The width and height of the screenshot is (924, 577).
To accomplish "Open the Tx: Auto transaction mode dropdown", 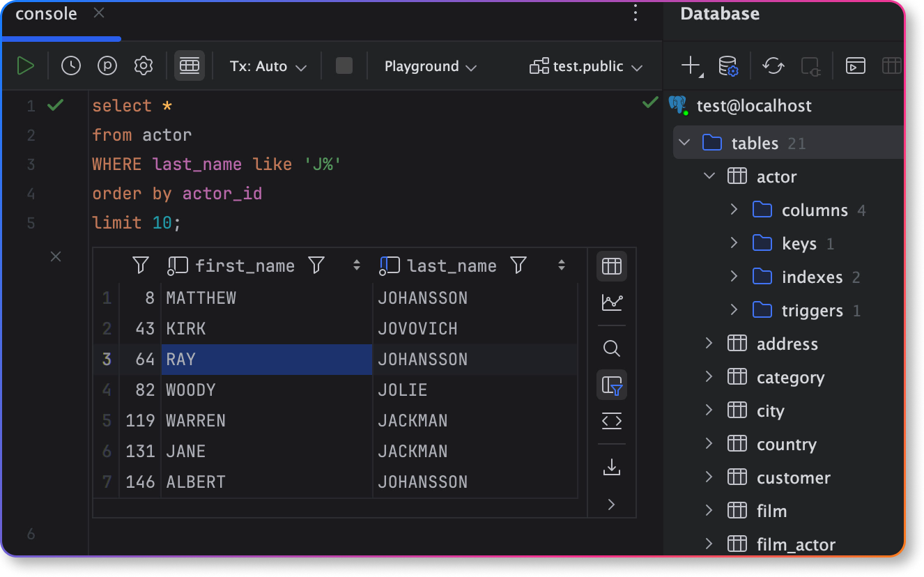I will point(268,66).
